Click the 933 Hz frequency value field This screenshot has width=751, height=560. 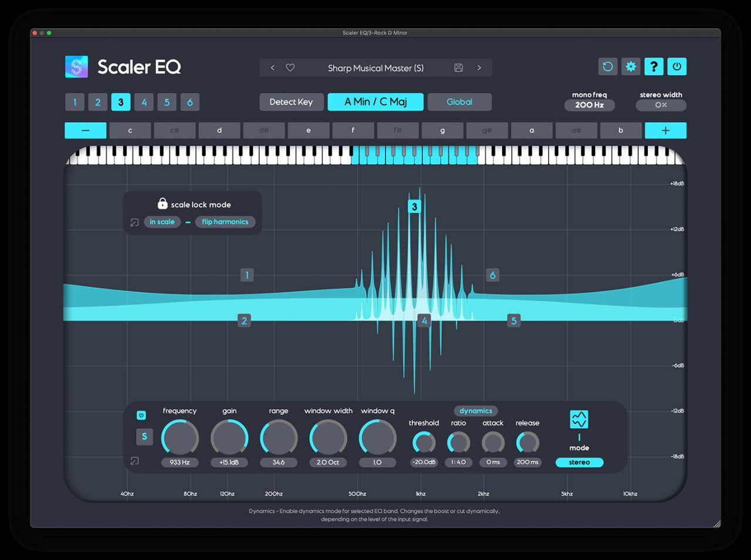180,463
